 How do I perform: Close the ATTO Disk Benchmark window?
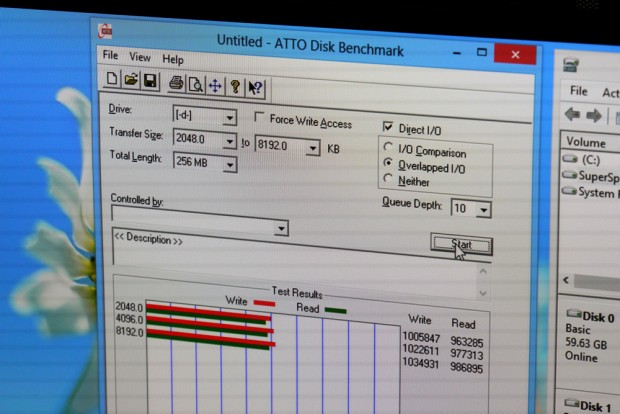pyautogui.click(x=515, y=55)
